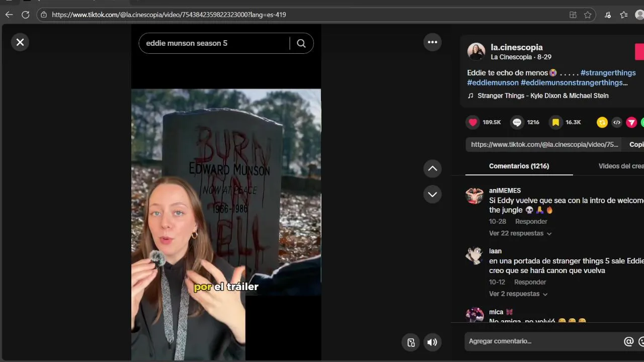The image size is (644, 362).
Task: Click the red send-to-friends icon
Action: point(631,122)
